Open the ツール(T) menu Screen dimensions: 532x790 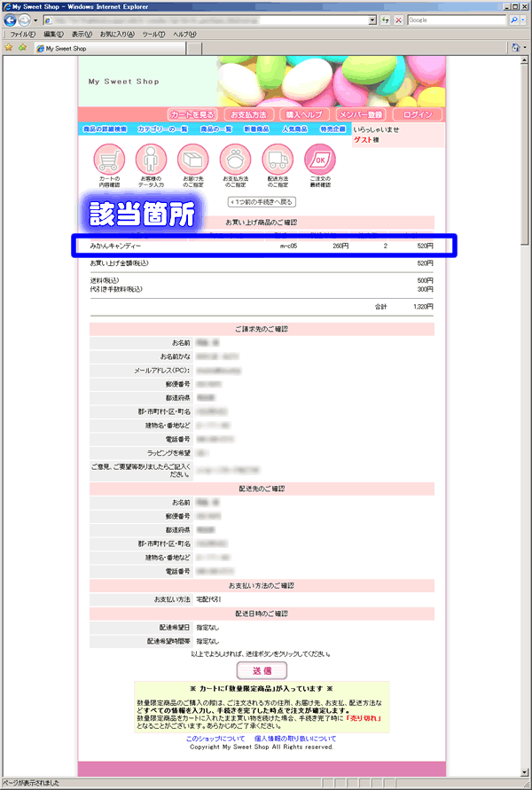point(153,35)
